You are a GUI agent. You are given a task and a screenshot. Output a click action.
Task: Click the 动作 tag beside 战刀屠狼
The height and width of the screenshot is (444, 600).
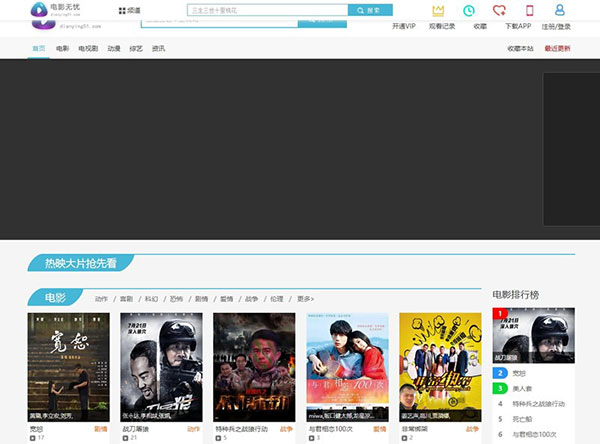click(x=194, y=429)
